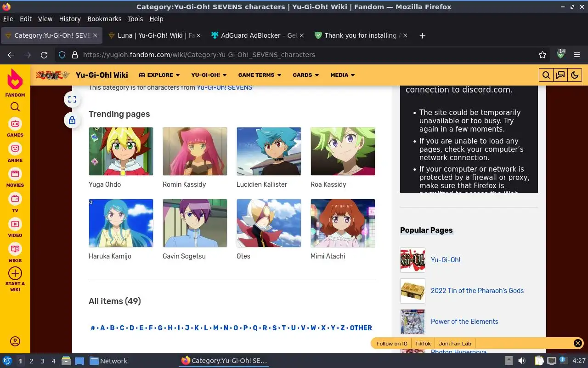
Task: Open Yuga Ohdo thumbnail
Action: (121, 151)
